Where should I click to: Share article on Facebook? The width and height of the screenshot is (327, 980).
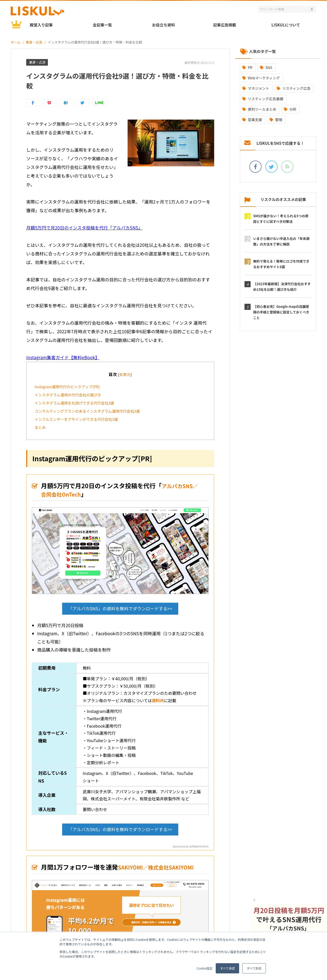pyautogui.click(x=33, y=103)
